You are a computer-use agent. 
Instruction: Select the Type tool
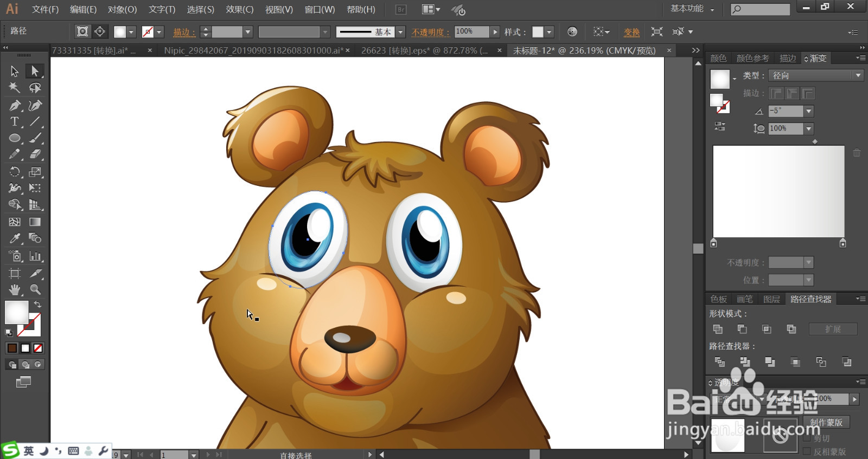point(15,121)
